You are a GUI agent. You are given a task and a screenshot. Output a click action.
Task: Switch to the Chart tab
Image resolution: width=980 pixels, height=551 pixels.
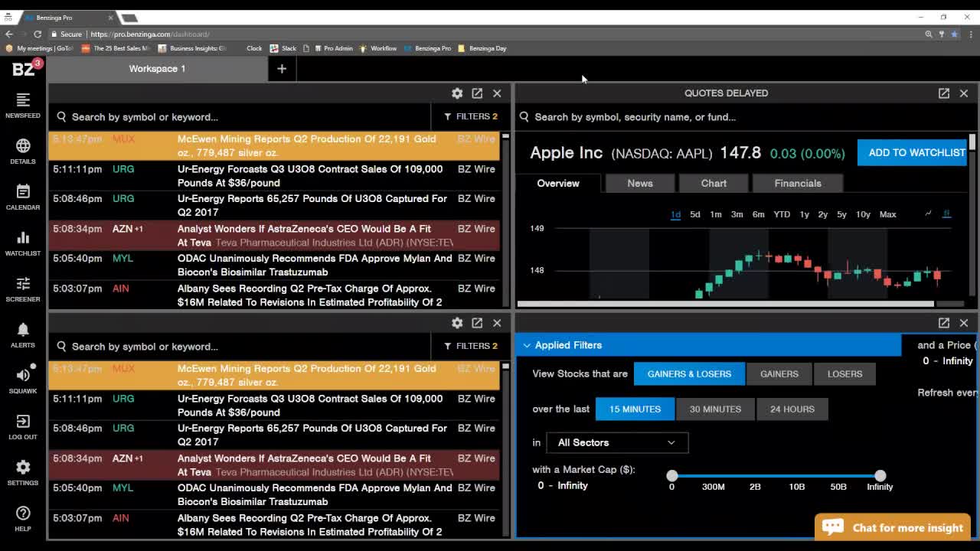(x=714, y=183)
